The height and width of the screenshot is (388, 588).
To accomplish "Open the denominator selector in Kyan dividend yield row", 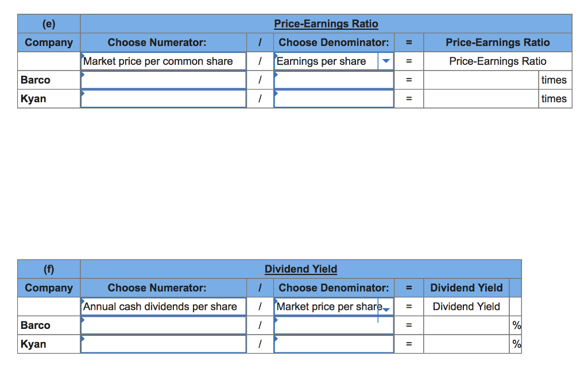I will click(x=333, y=344).
